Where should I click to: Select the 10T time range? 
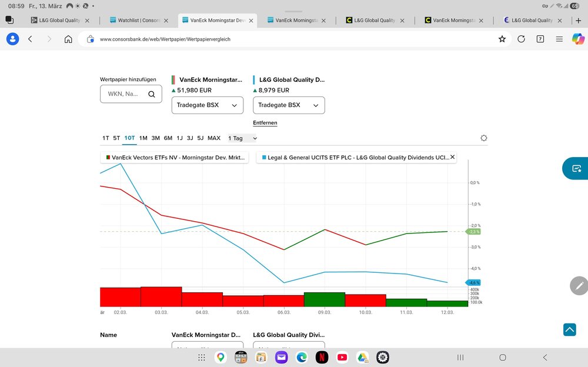tap(130, 138)
